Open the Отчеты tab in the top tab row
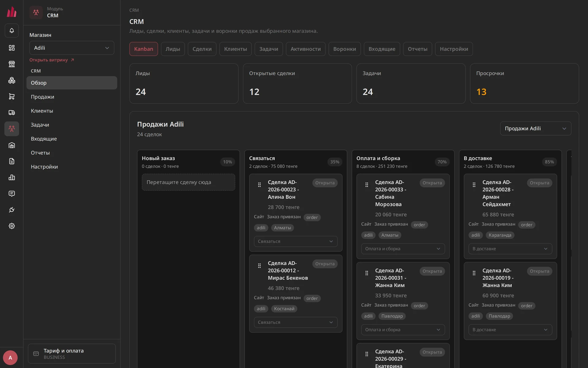Screen dimensions: 588x368 point(417,49)
